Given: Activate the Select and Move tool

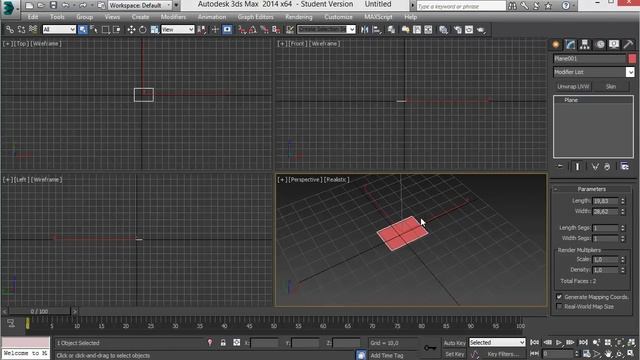Looking at the screenshot, I should (131, 29).
